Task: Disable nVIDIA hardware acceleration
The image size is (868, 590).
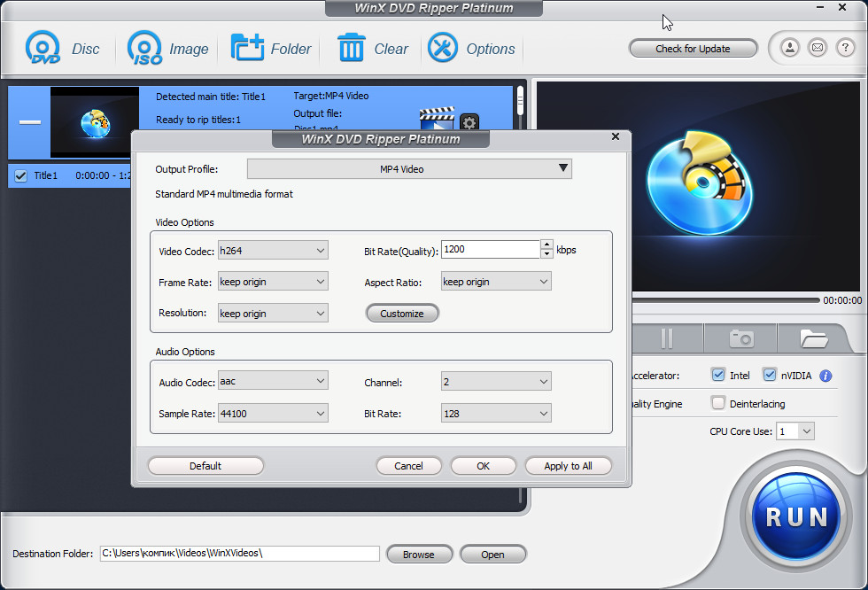Action: 770,375
